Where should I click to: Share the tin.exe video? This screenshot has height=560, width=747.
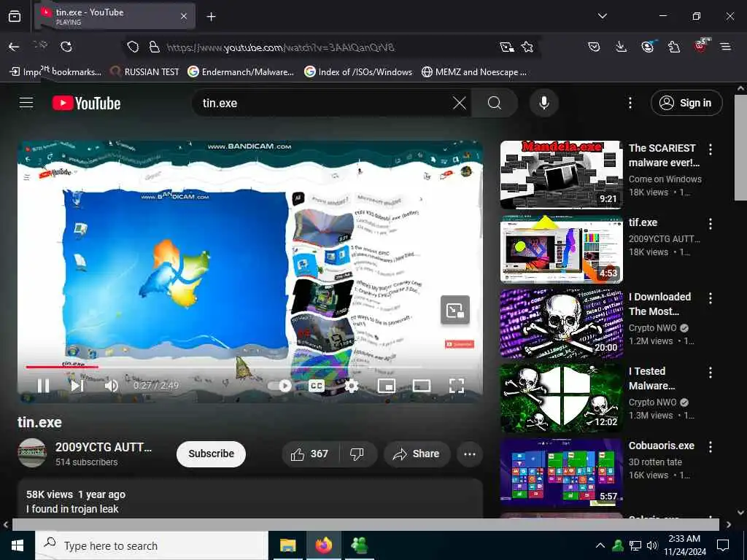pyautogui.click(x=416, y=454)
